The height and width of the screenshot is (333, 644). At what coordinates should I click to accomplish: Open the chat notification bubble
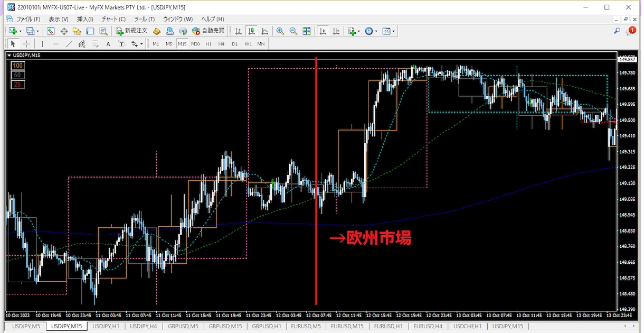630,31
